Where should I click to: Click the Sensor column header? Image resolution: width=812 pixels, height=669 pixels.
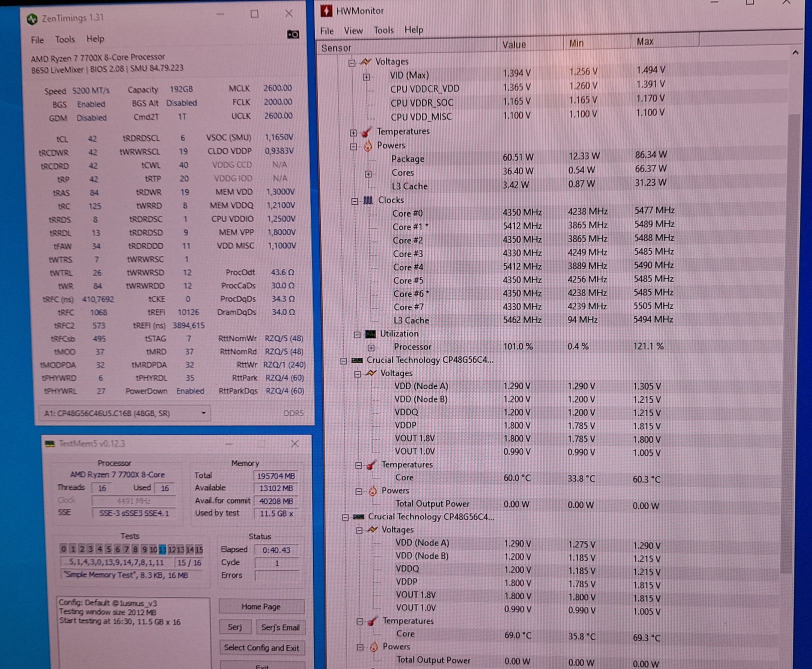click(406, 47)
